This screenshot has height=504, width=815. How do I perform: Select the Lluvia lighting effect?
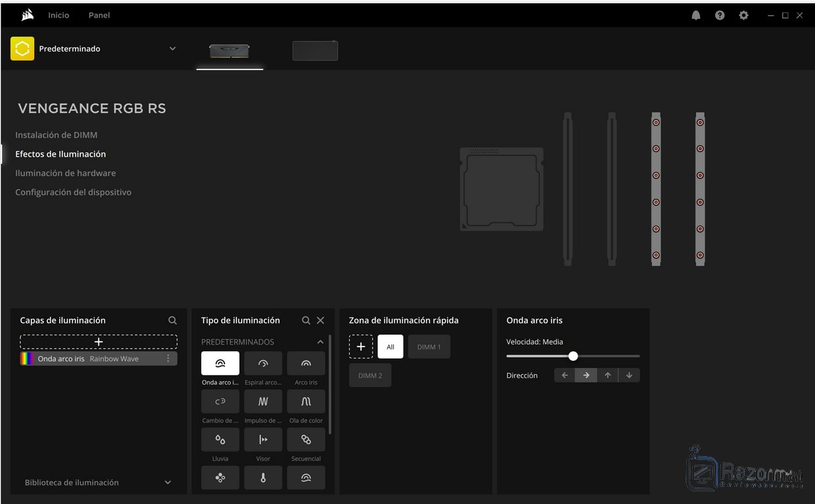point(220,440)
